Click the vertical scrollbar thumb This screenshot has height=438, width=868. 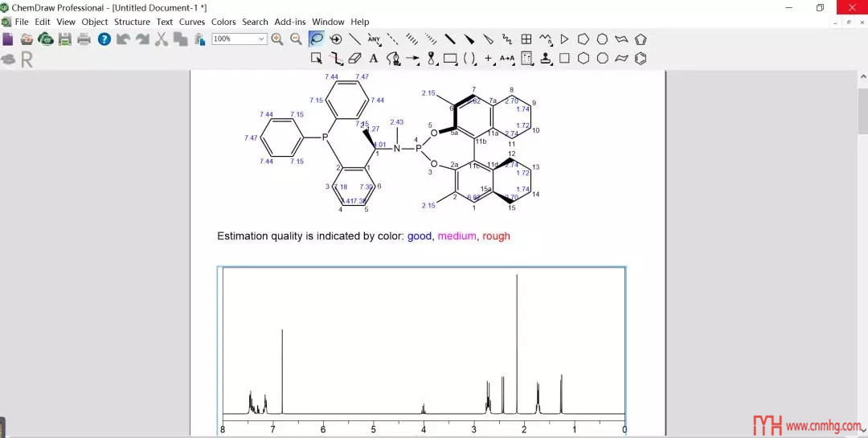[x=863, y=111]
